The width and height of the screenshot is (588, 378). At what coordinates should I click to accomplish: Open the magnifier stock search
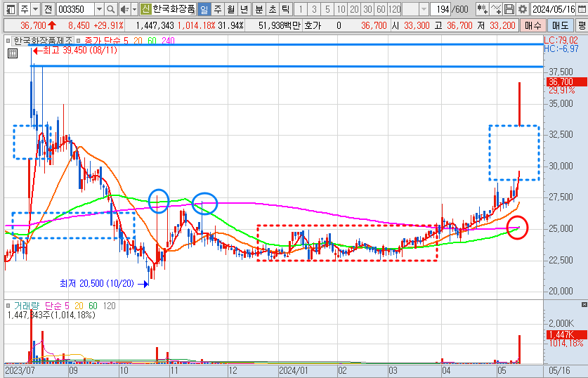pyautogui.click(x=110, y=9)
